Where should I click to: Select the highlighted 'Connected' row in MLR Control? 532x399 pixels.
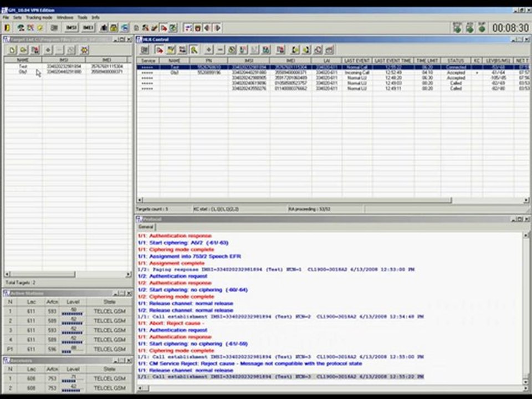332,67
